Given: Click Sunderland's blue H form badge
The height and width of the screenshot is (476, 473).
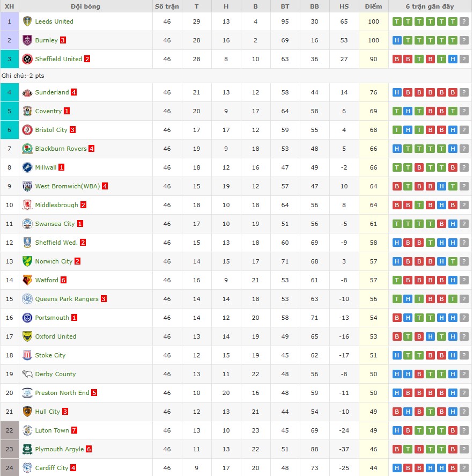Looking at the screenshot, I should [397, 92].
